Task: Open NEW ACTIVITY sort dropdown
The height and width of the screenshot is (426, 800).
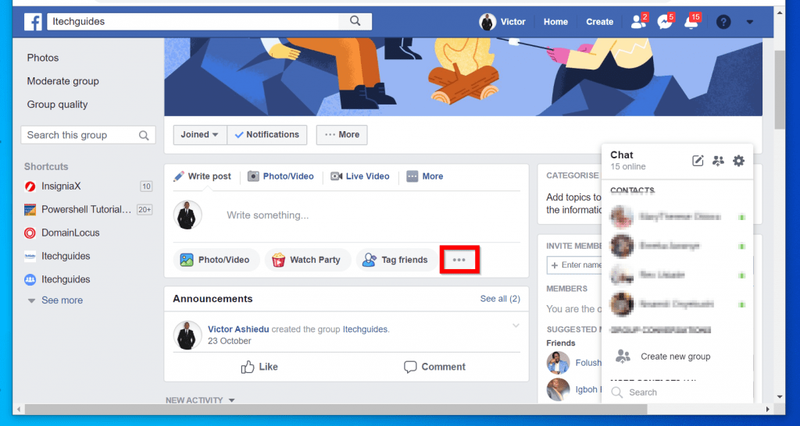Action: 200,400
